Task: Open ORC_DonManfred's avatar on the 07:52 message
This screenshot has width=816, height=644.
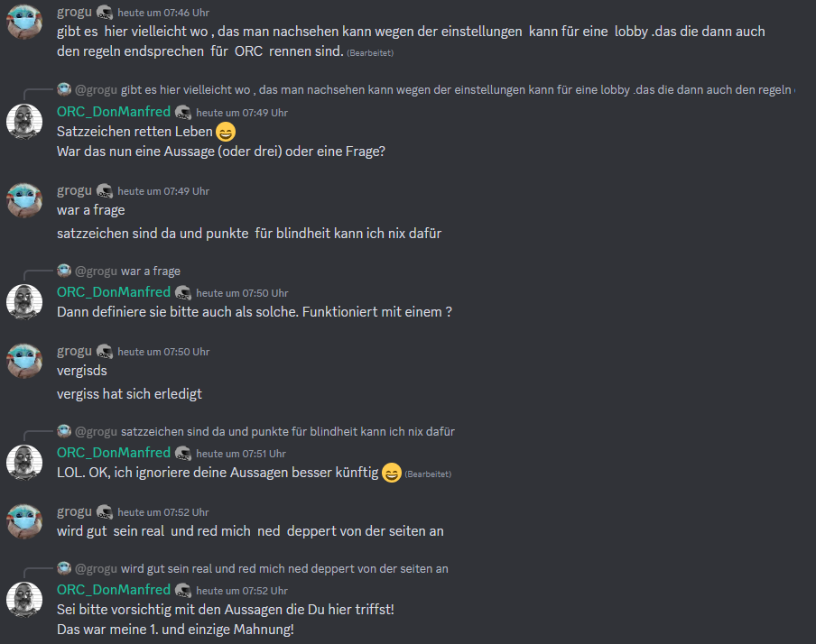Action: pyautogui.click(x=24, y=600)
